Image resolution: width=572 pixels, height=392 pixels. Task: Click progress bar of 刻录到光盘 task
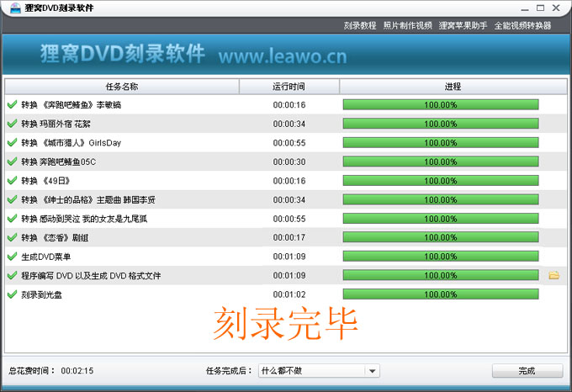440,294
